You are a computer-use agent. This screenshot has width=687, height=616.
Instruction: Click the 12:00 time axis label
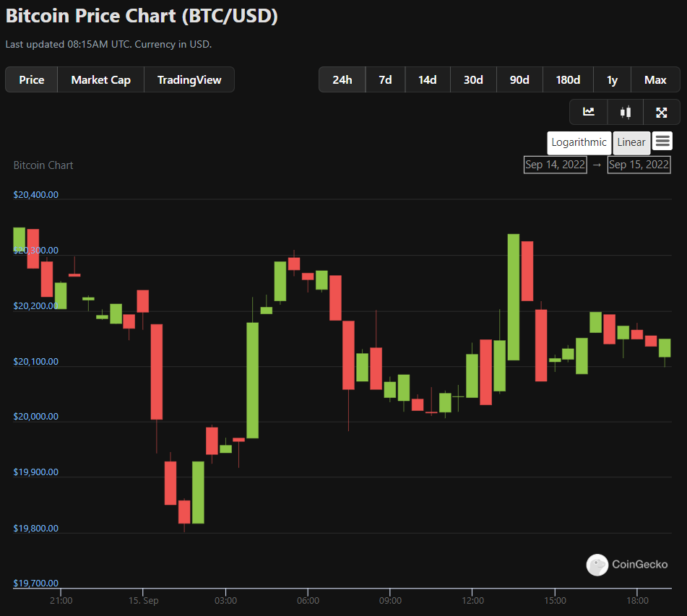coord(472,601)
